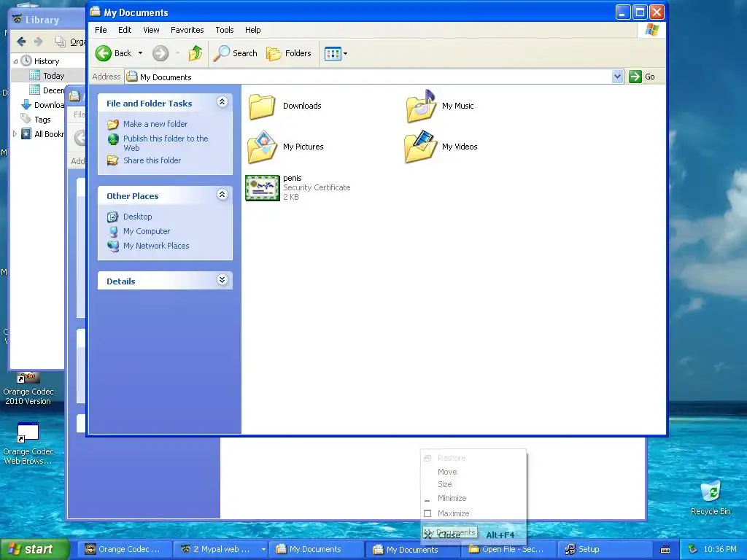Select Today in Library history
Screen dimensions: 747x560
click(x=53, y=76)
